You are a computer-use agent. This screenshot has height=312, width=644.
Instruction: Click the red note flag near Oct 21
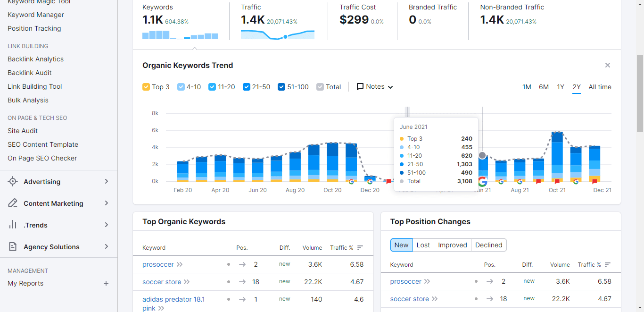[557, 181]
